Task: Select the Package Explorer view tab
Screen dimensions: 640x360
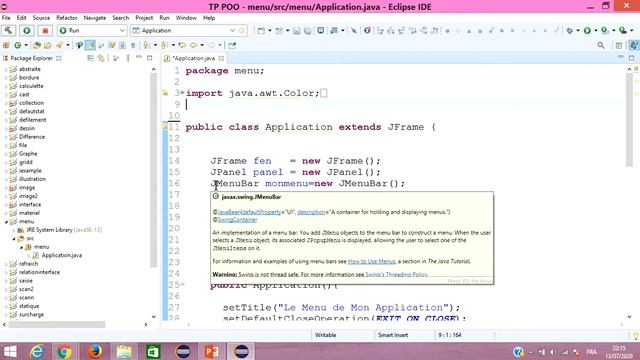Action: (31, 58)
